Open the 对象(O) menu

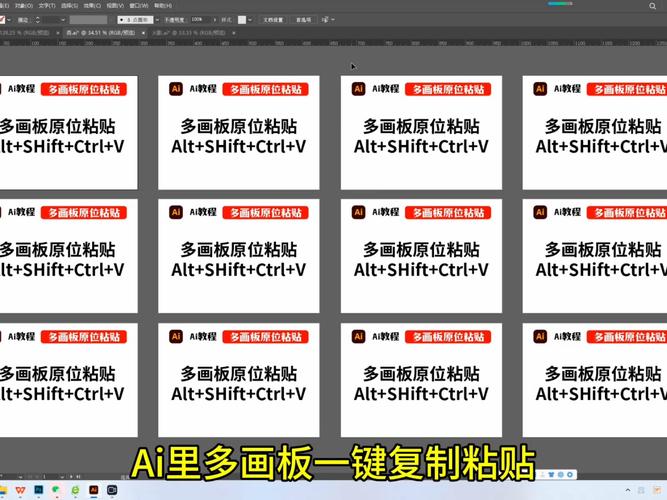[23, 6]
